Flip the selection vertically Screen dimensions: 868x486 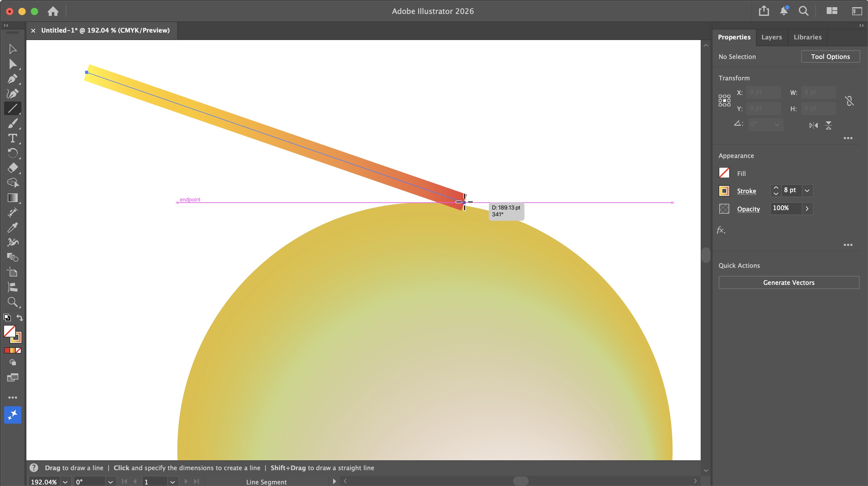(x=829, y=125)
